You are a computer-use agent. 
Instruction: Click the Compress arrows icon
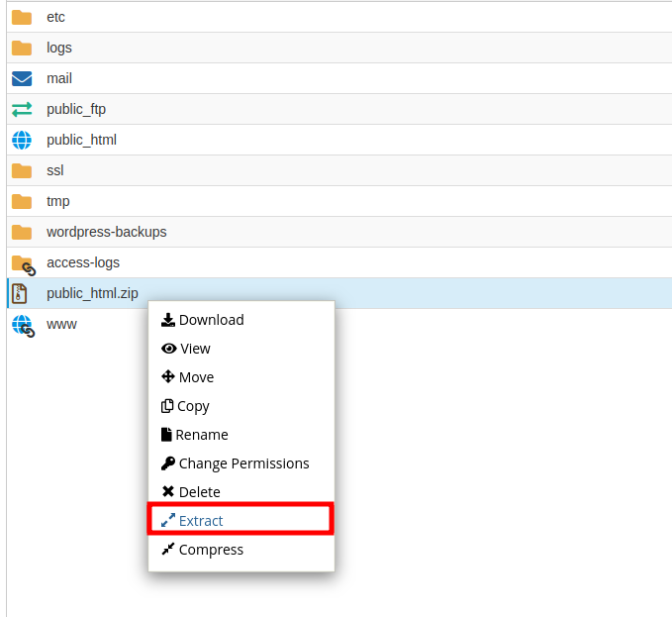tap(168, 549)
